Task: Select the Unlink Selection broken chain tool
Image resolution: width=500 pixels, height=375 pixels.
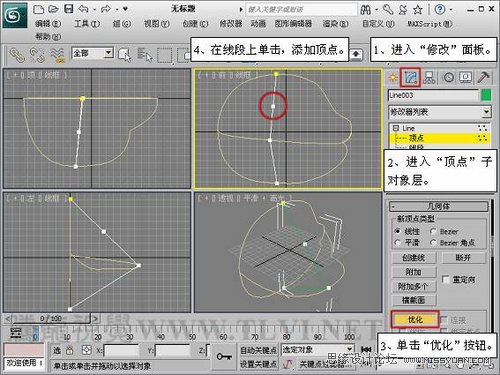Action: click(x=37, y=55)
